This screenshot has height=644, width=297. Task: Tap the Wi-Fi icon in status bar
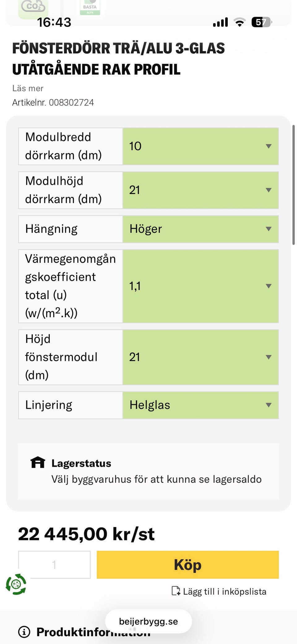[x=239, y=22]
